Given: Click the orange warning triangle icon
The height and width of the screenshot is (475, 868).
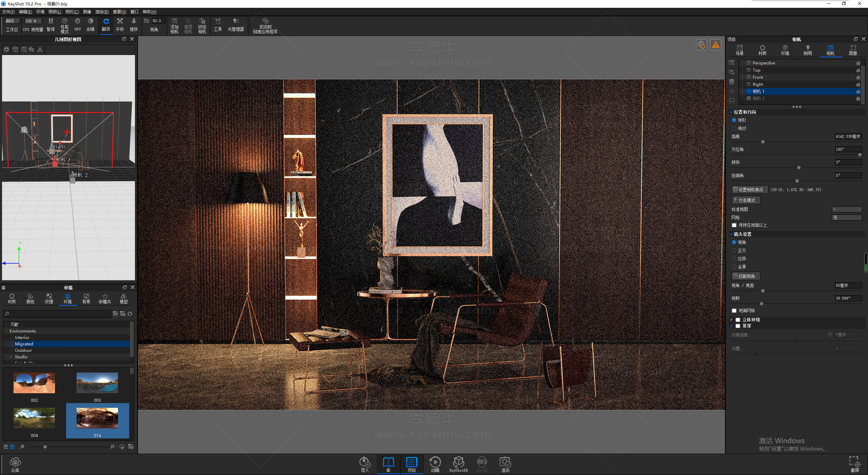Looking at the screenshot, I should 715,45.
